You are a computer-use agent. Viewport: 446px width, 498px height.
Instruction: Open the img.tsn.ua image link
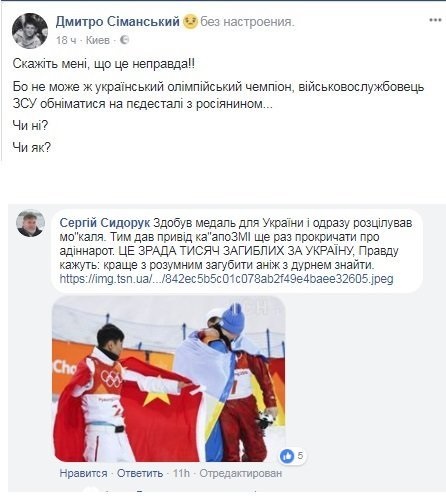pos(226,279)
